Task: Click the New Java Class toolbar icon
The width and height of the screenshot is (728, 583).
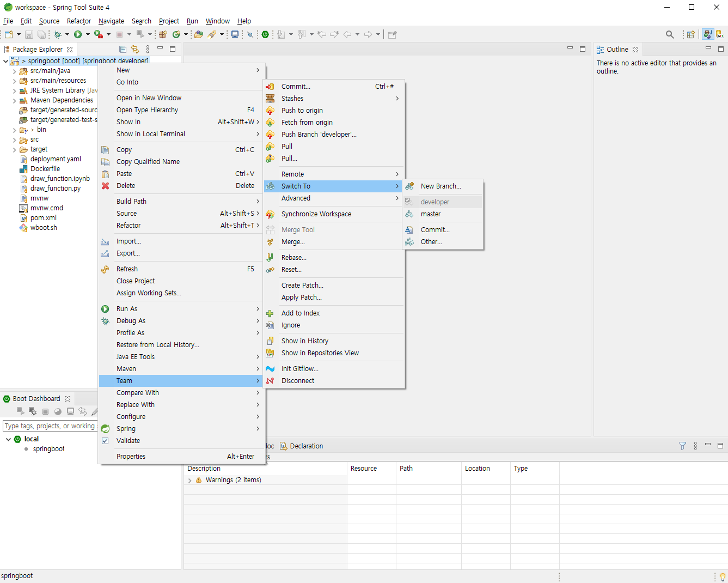Action: pyautogui.click(x=176, y=34)
